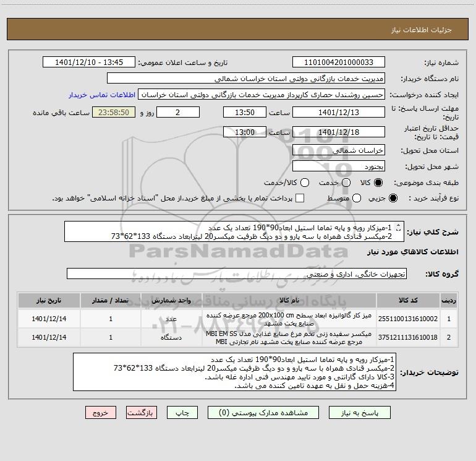This screenshot has width=476, height=461.
Task: Click the ردیف column header
Action: click(449, 301)
